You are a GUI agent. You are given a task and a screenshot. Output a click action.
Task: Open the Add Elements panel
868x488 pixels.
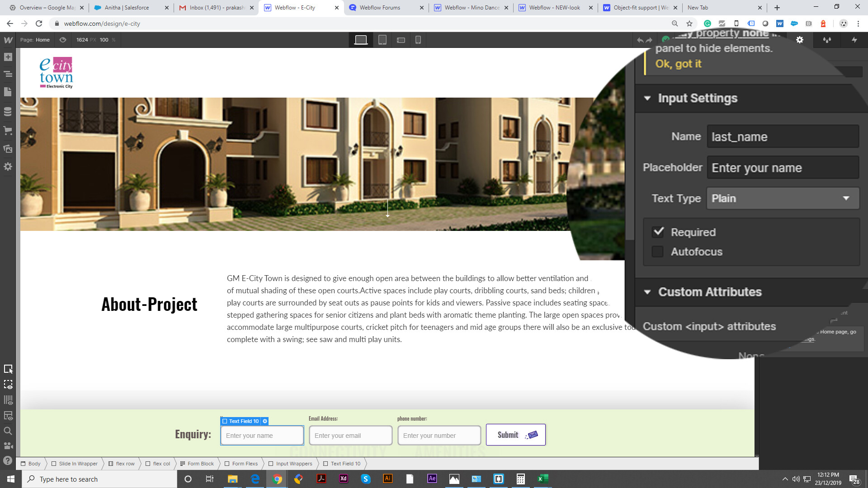[8, 57]
